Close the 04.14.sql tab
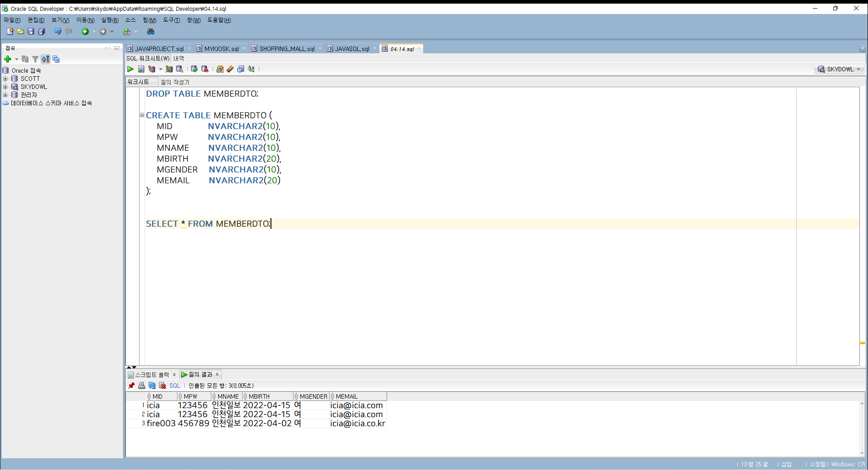 419,48
